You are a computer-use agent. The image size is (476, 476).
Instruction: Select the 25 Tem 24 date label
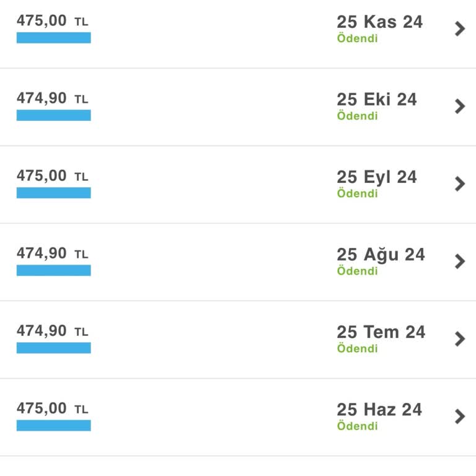(381, 332)
